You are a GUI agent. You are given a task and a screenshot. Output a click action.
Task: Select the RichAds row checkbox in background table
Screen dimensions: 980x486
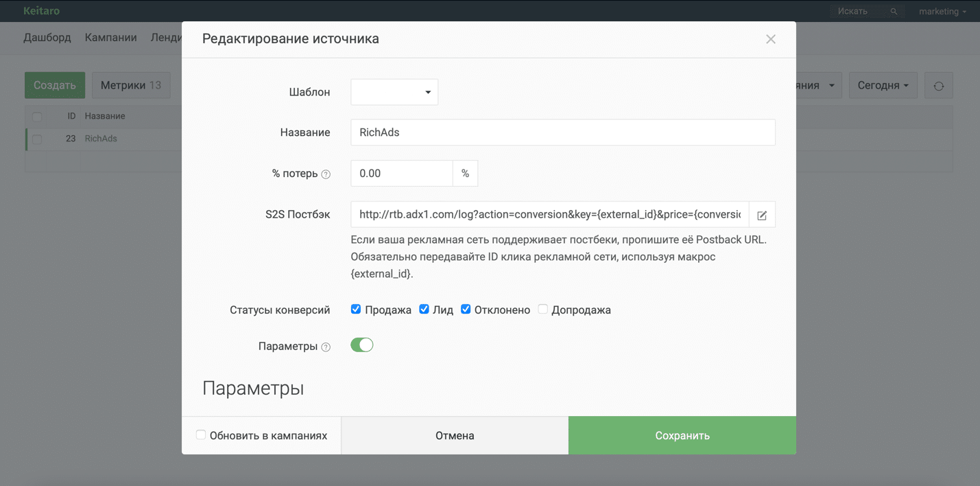pos(37,139)
